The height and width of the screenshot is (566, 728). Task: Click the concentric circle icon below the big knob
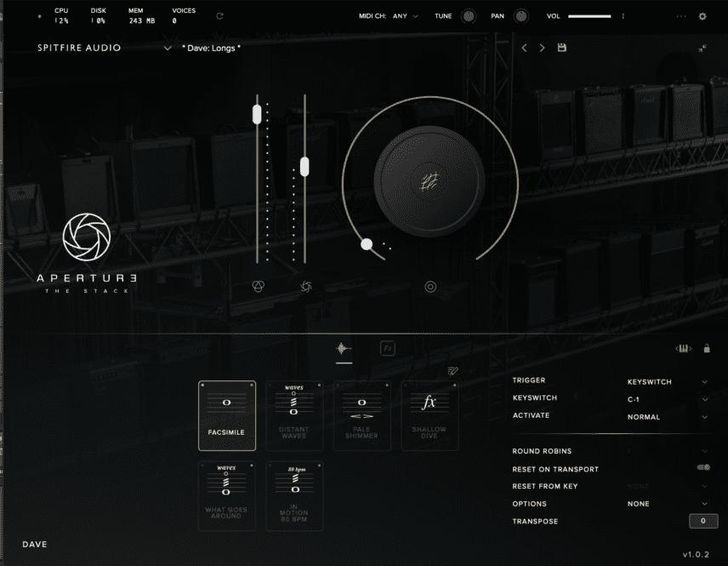coord(430,287)
